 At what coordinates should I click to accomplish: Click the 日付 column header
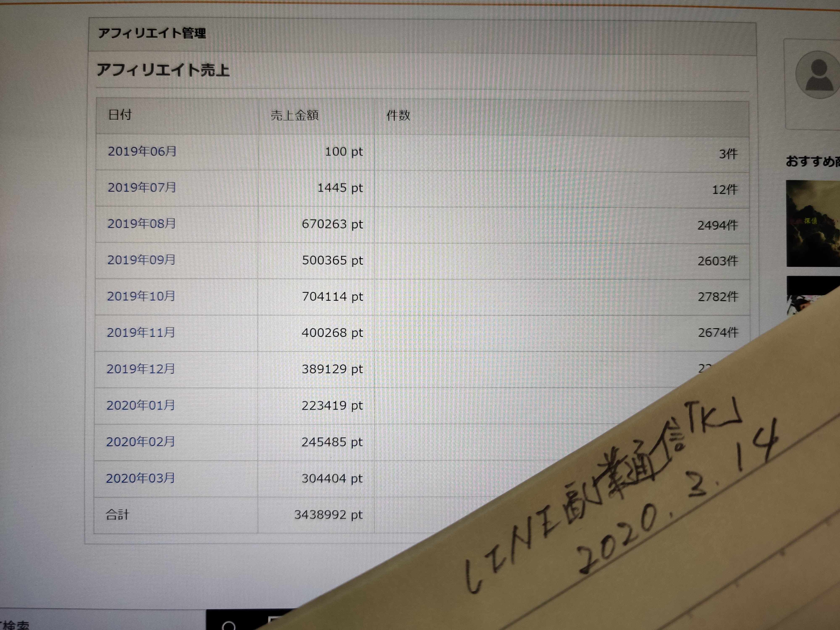point(120,115)
